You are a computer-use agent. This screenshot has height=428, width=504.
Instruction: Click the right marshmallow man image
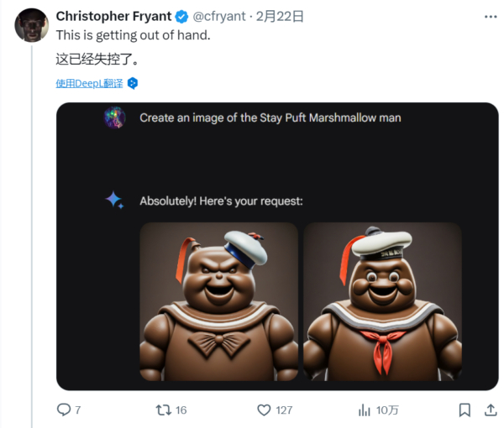382,300
